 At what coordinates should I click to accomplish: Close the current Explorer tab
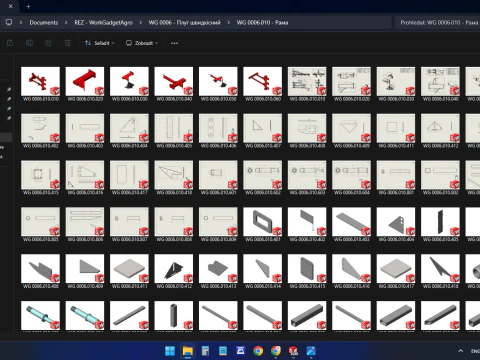tap(10, 6)
